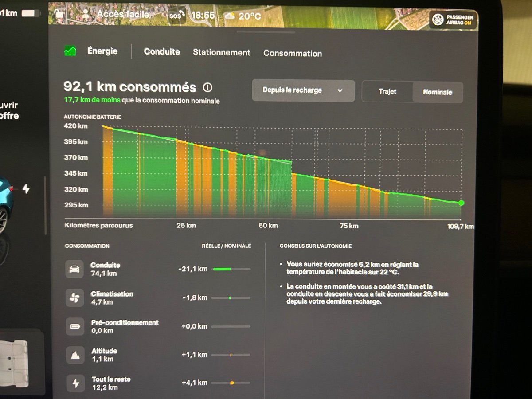Open the Consommation tab
The height and width of the screenshot is (399, 532).
pyautogui.click(x=293, y=53)
